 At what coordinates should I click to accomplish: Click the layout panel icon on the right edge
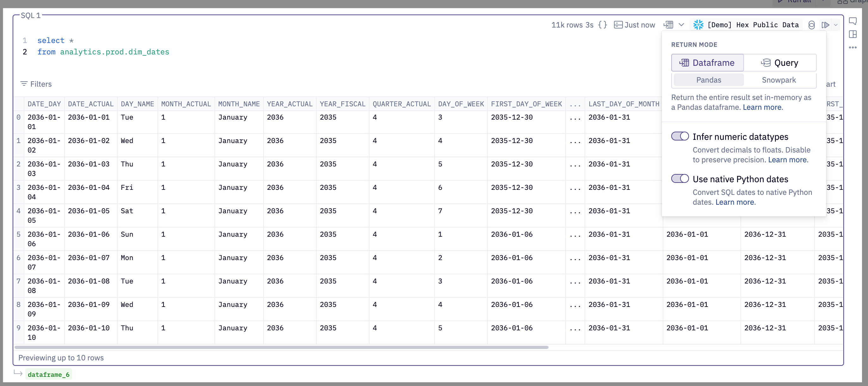pyautogui.click(x=853, y=34)
